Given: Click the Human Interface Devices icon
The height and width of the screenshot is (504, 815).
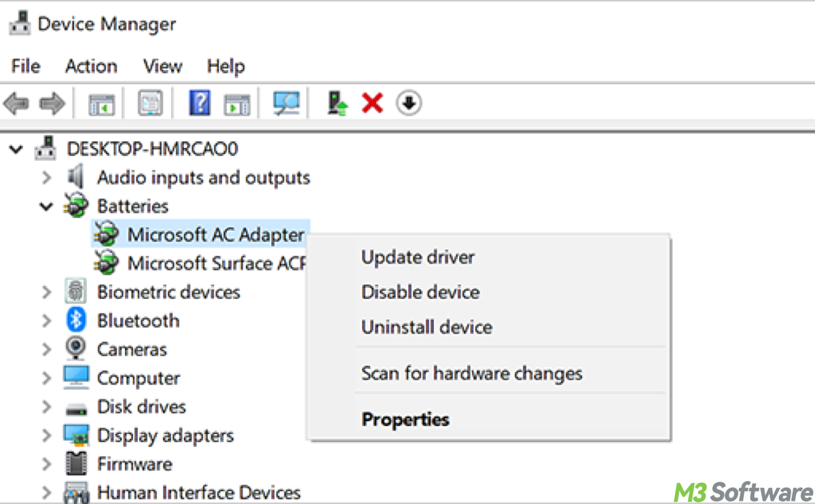Looking at the screenshot, I should (x=76, y=492).
